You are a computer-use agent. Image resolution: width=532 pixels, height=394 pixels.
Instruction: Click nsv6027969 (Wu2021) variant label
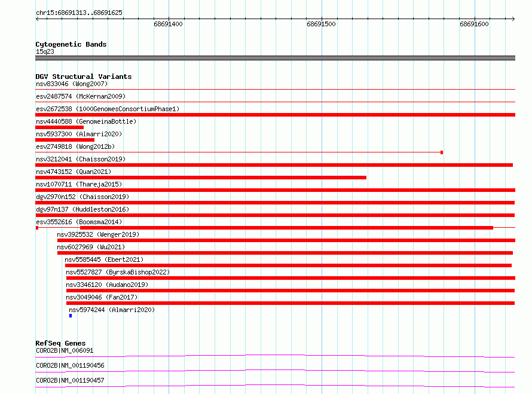tap(91, 247)
